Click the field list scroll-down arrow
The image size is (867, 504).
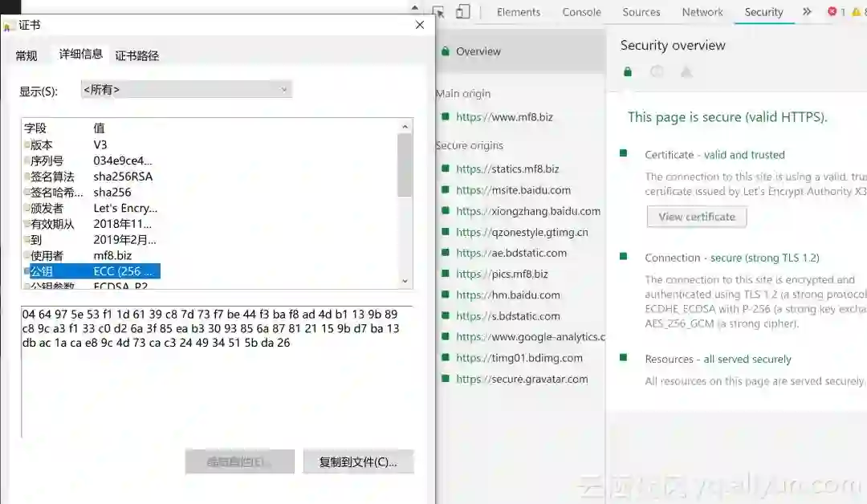click(x=405, y=281)
